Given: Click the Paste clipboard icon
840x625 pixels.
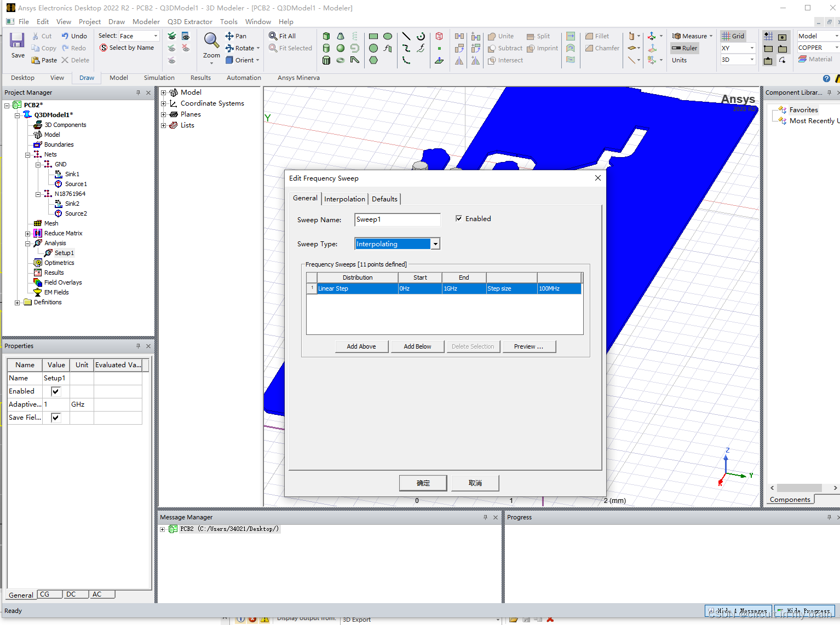Looking at the screenshot, I should point(36,60).
